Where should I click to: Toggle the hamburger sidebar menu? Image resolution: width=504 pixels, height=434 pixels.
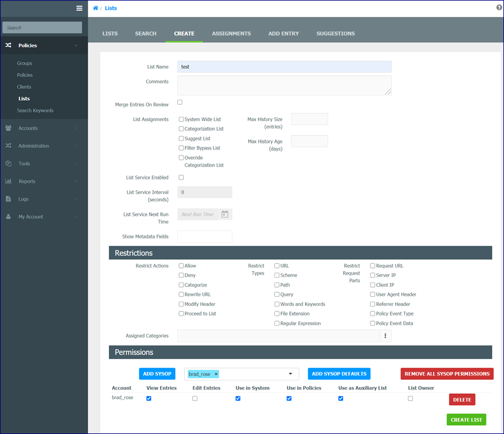pos(79,9)
